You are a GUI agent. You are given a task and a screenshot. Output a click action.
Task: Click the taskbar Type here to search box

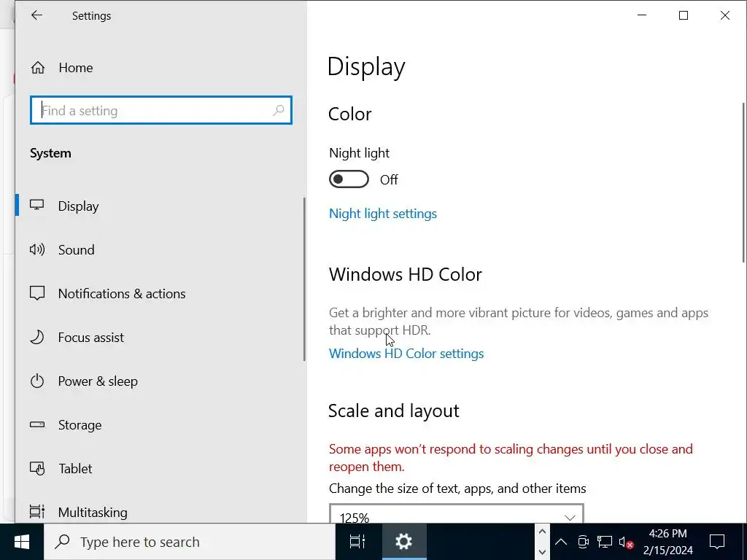pos(190,542)
